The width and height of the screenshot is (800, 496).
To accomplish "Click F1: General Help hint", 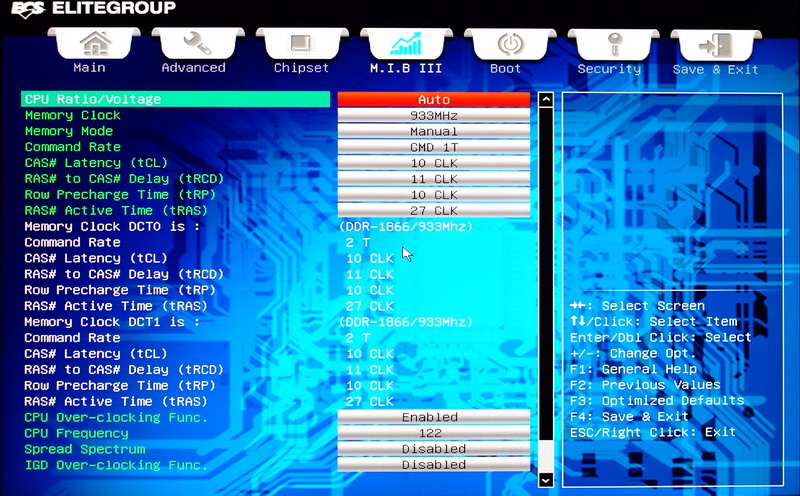I will tap(633, 369).
